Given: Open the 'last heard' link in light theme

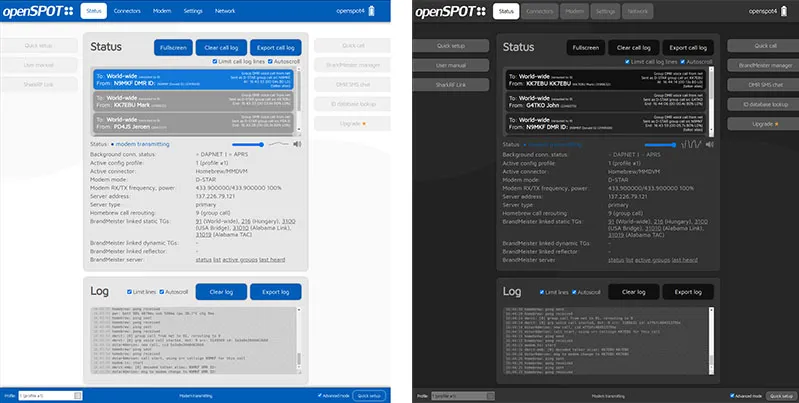Looking at the screenshot, I should click(x=272, y=260).
